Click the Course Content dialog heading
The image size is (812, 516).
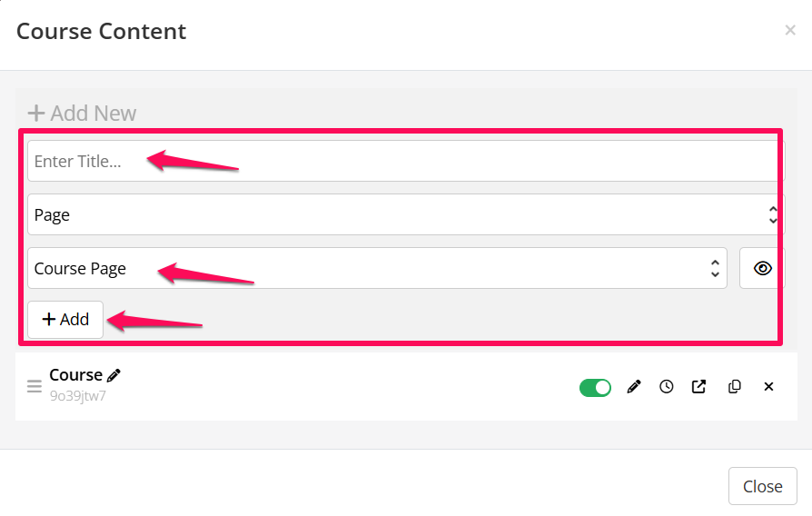click(102, 31)
